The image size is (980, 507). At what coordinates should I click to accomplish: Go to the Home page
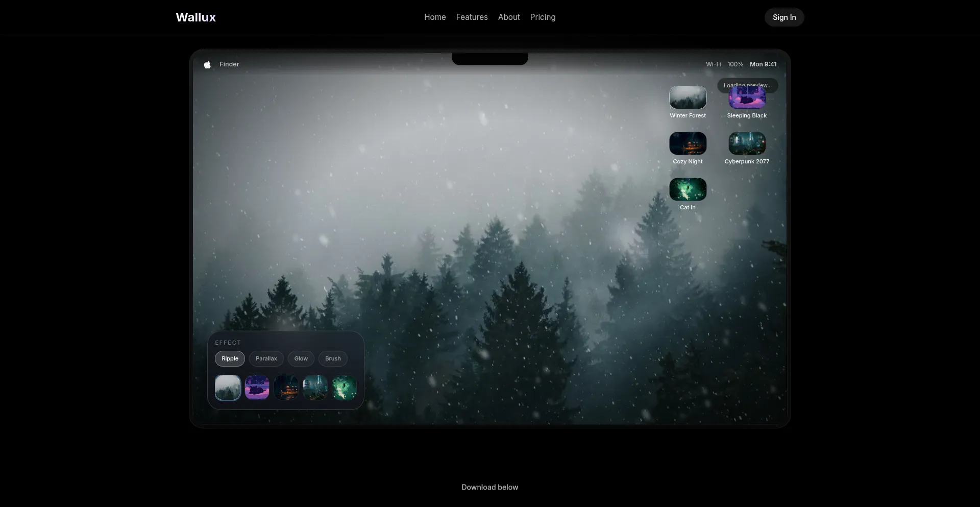435,17
